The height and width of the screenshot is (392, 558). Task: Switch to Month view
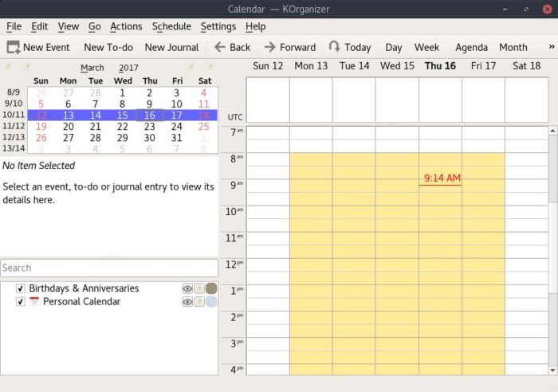513,47
